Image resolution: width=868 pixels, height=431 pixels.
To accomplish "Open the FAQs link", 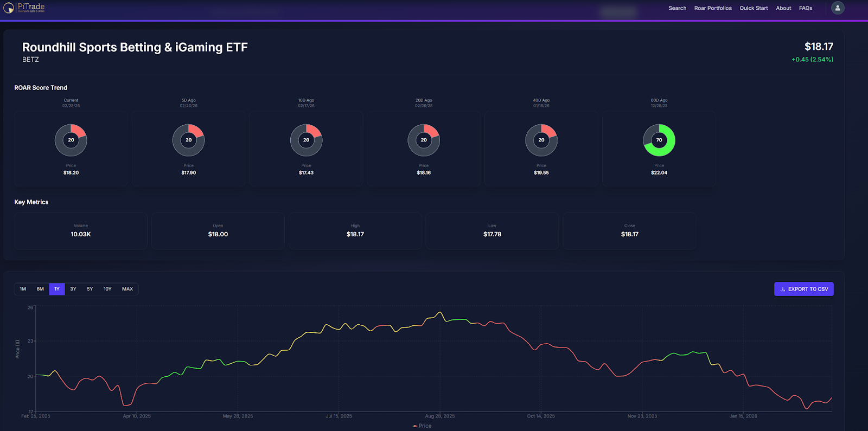I will 806,8.
